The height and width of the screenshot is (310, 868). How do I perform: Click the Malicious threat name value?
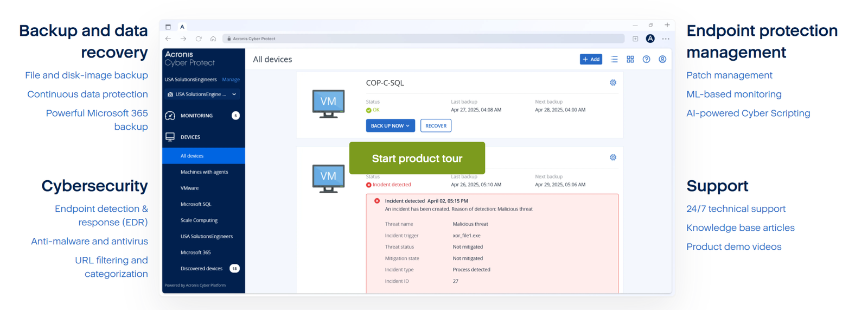click(x=470, y=224)
